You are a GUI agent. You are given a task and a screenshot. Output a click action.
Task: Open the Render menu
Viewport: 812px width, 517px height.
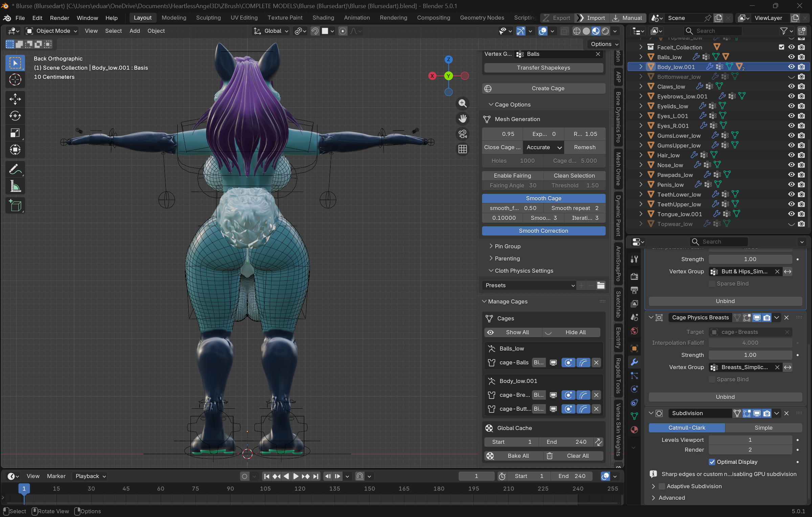click(60, 18)
